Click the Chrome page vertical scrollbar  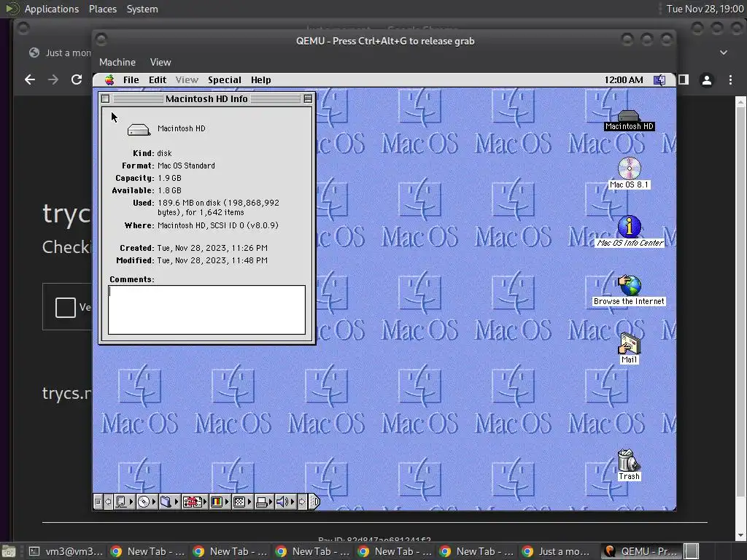pyautogui.click(x=741, y=319)
